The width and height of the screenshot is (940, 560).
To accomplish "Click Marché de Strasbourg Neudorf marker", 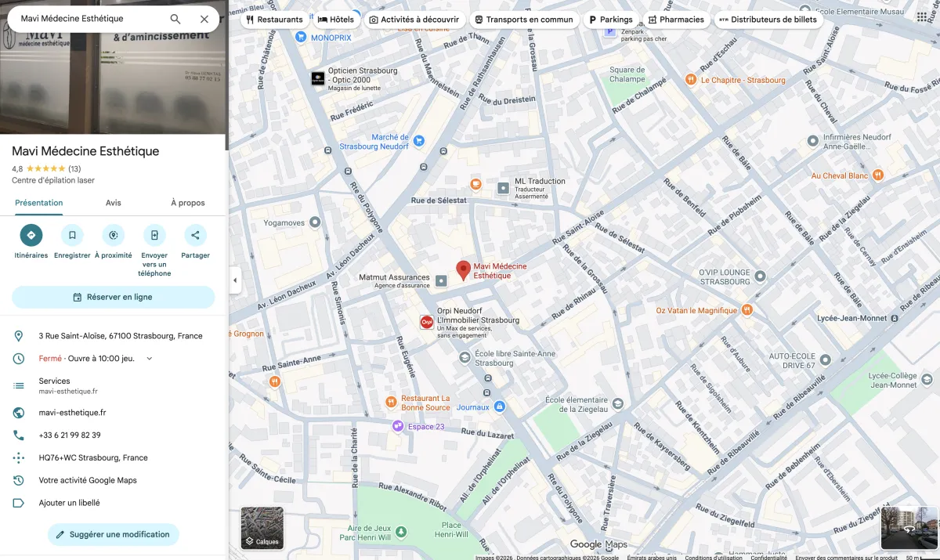I will pos(419,141).
